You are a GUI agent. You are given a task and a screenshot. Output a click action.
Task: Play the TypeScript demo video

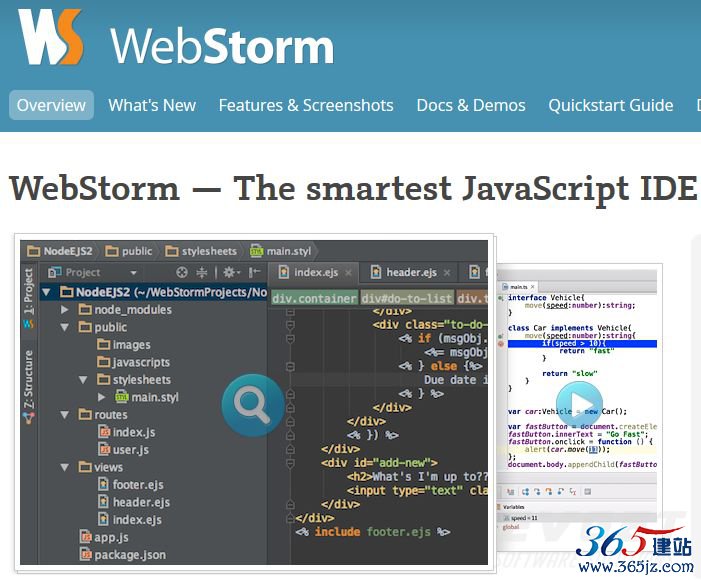pos(579,405)
